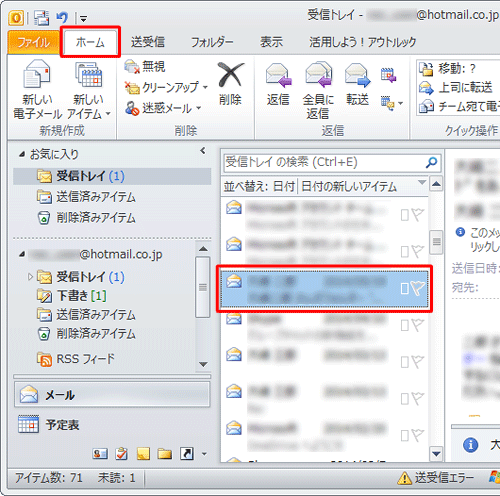
Task: Switch to the メール navigation view
Action: (112, 395)
